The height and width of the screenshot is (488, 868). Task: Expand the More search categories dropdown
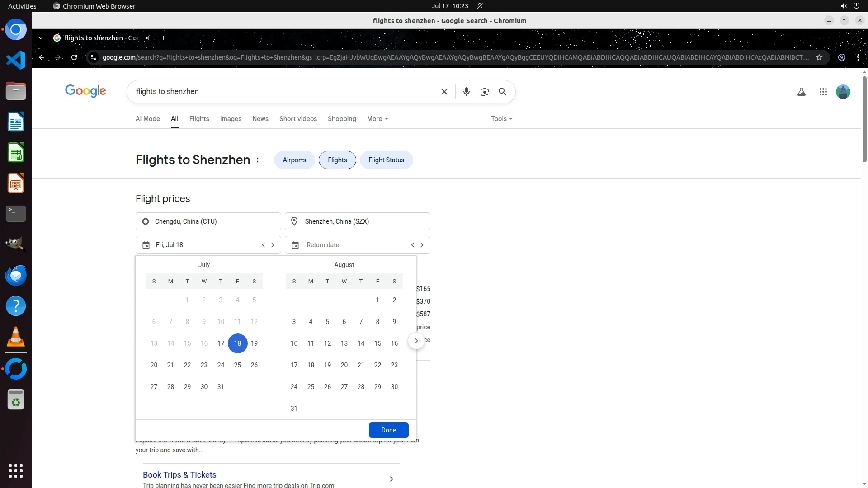click(377, 119)
